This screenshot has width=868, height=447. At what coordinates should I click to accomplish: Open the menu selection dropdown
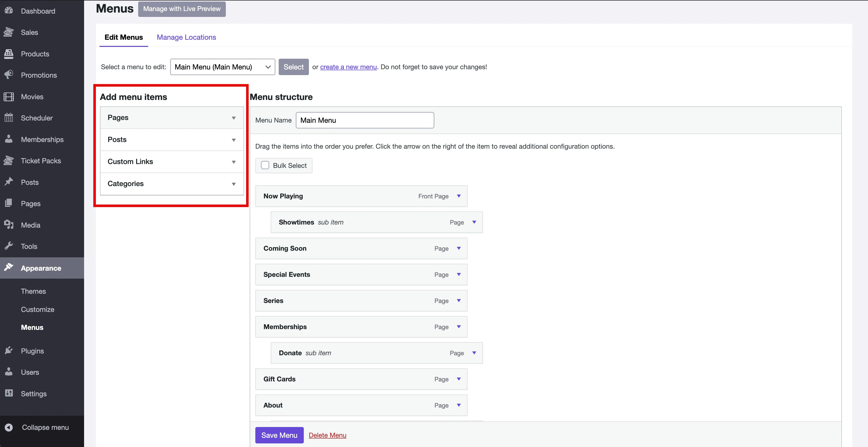pyautogui.click(x=223, y=67)
